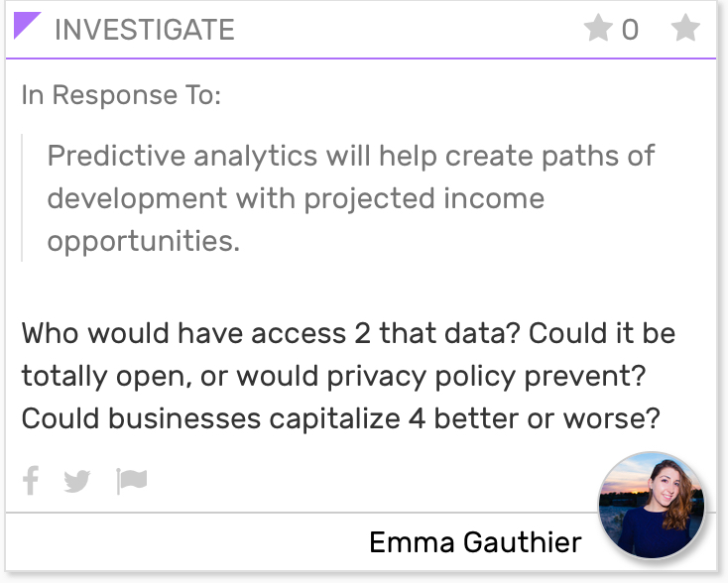This screenshot has width=728, height=583.
Task: Open Emma Gauthier's profile photo
Action: point(652,506)
